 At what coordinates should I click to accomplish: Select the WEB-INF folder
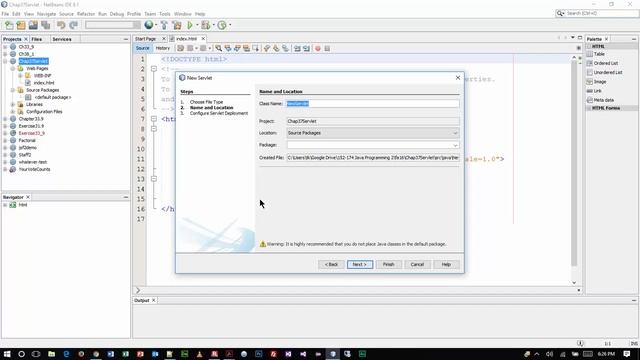pyautogui.click(x=42, y=76)
